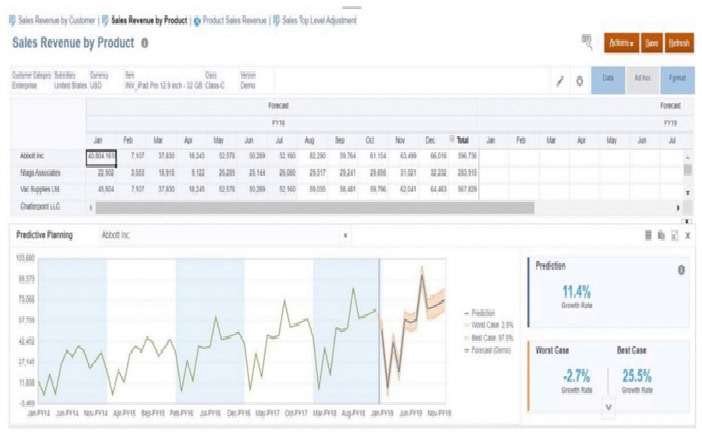Open the Sales Revenue by Customer tab
Viewport: 702px width, 439px height.
coord(56,20)
